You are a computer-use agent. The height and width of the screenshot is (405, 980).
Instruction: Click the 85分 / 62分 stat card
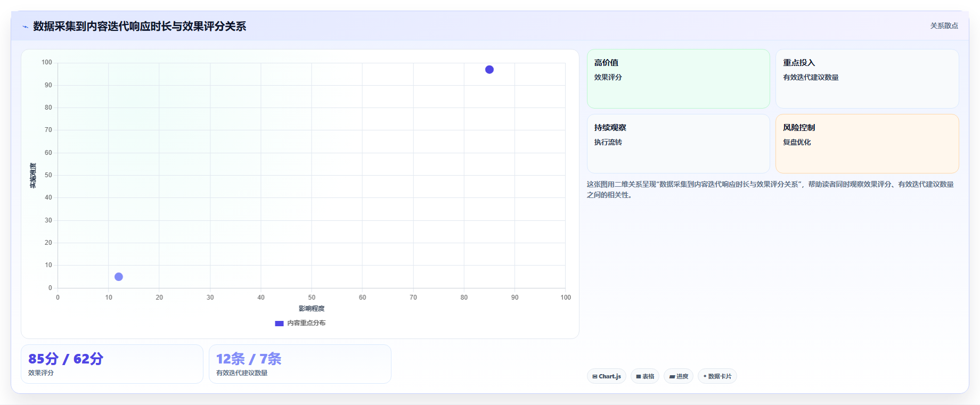[112, 364]
